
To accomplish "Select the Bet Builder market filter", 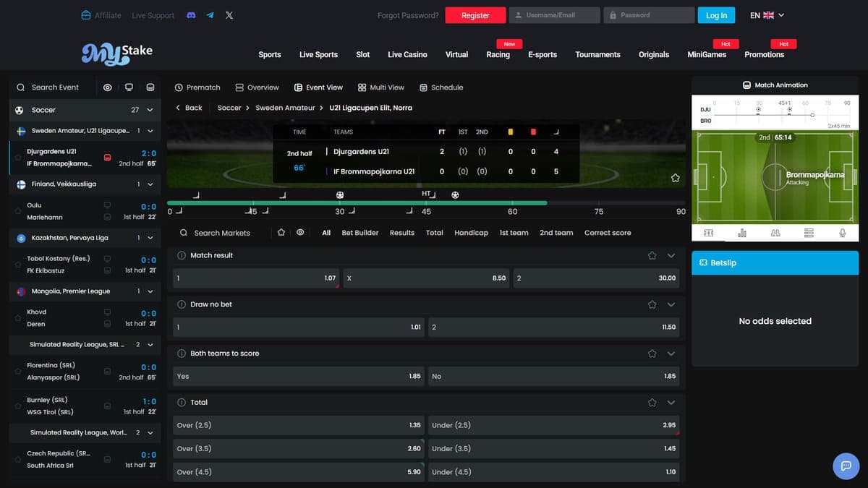I will (360, 233).
